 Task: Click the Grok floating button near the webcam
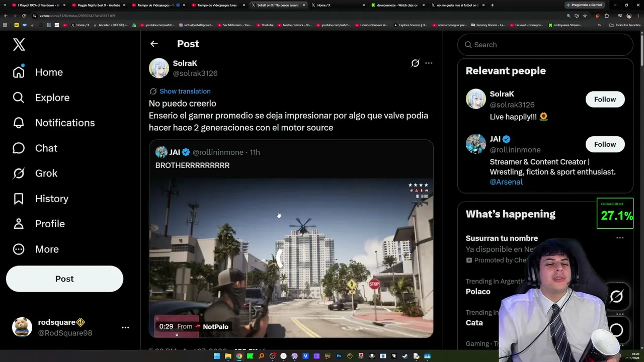[x=616, y=297]
